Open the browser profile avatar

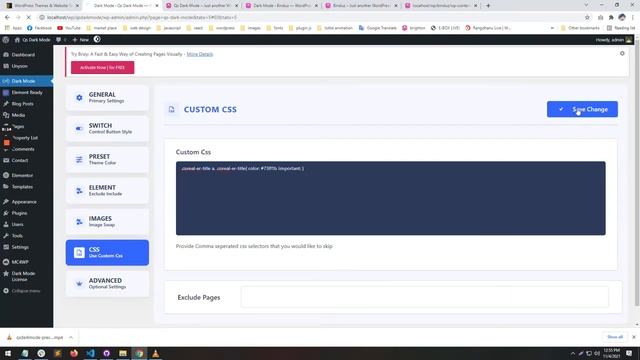click(622, 17)
